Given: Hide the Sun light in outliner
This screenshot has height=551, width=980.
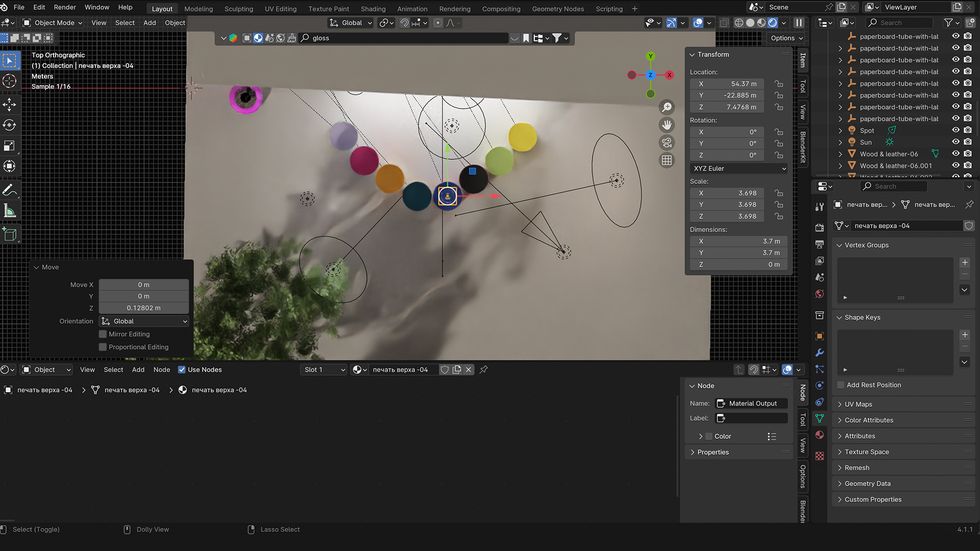Looking at the screenshot, I should click(x=955, y=142).
